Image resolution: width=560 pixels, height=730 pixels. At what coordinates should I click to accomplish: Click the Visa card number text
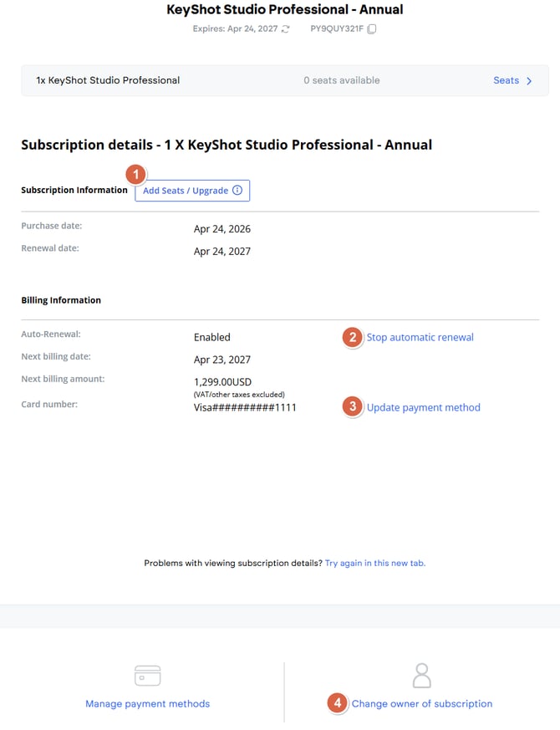pos(245,407)
